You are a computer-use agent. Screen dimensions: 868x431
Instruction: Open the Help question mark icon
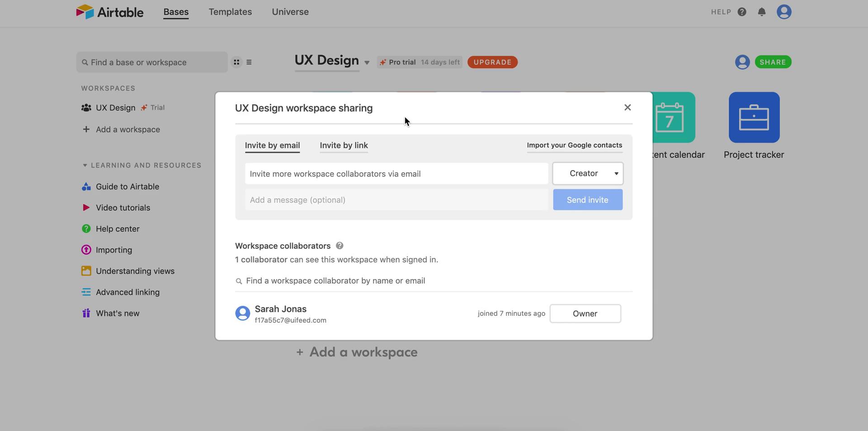(x=742, y=12)
